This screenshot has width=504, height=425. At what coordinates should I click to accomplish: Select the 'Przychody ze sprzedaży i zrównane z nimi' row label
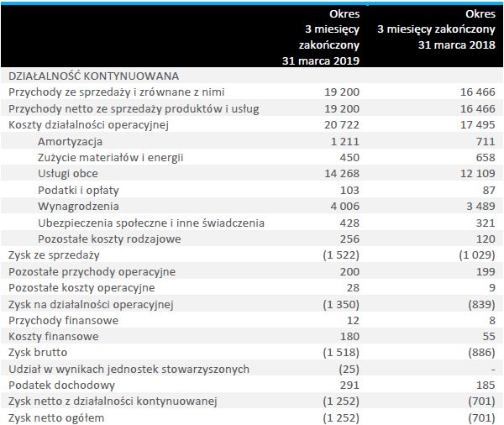click(x=117, y=92)
